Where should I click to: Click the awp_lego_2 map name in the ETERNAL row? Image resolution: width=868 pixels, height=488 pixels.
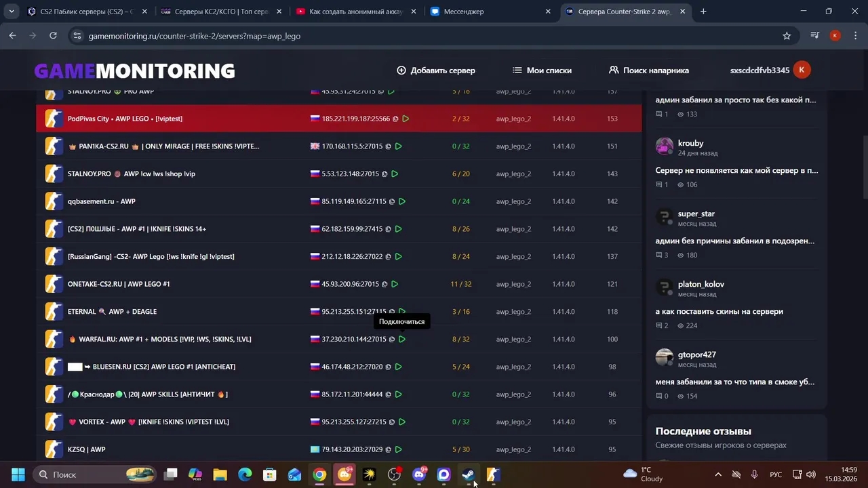pos(513,312)
